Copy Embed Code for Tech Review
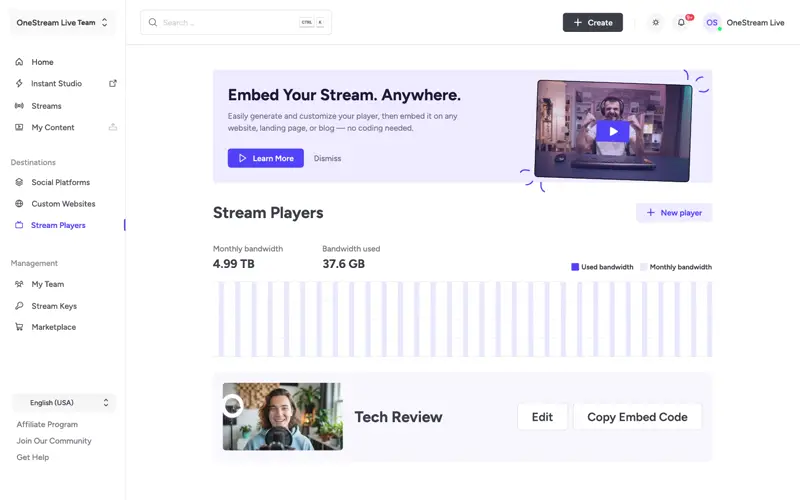The width and height of the screenshot is (800, 500). coord(637,417)
